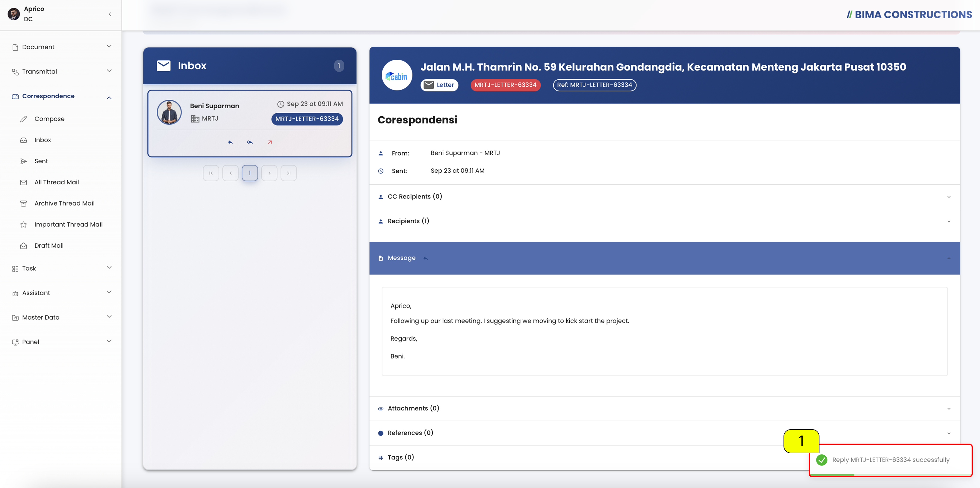Open the Sent mail folder
The width and height of the screenshot is (980, 488).
[x=41, y=161]
